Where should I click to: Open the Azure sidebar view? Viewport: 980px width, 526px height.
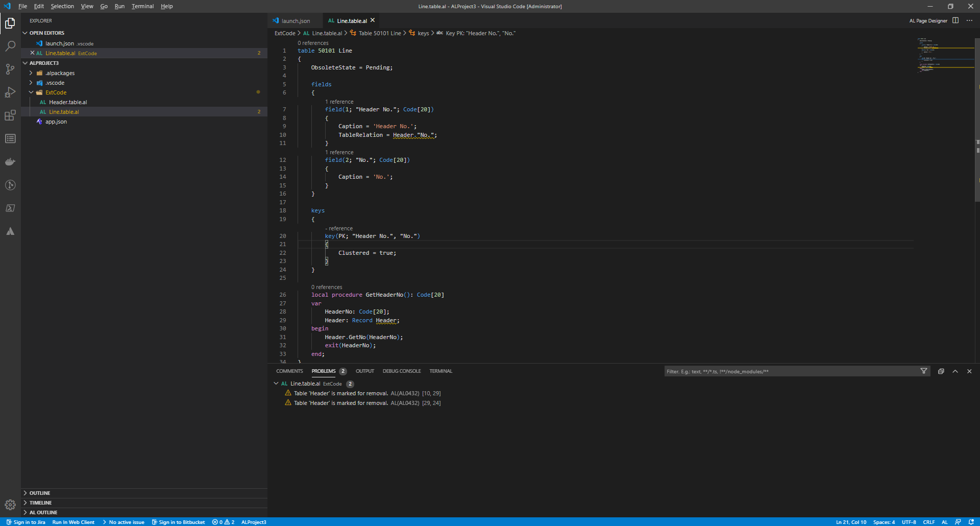[10, 231]
